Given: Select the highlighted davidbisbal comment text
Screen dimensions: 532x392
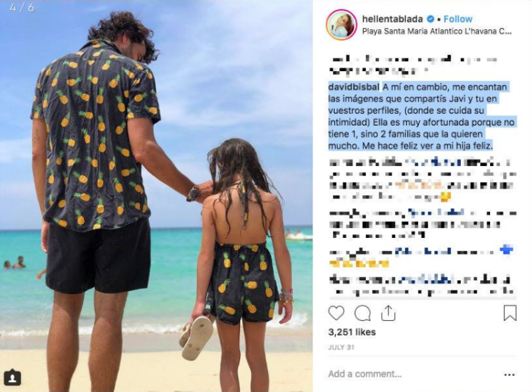Looking at the screenshot, I should tap(421, 116).
